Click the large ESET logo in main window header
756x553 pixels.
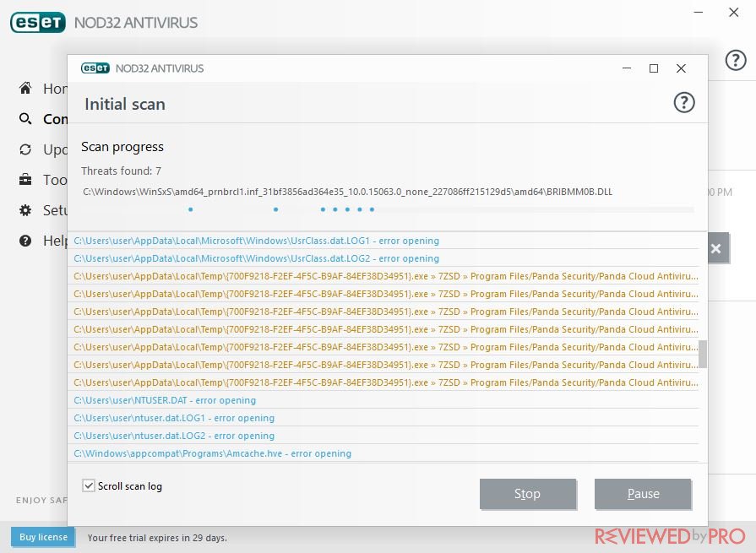pos(38,23)
